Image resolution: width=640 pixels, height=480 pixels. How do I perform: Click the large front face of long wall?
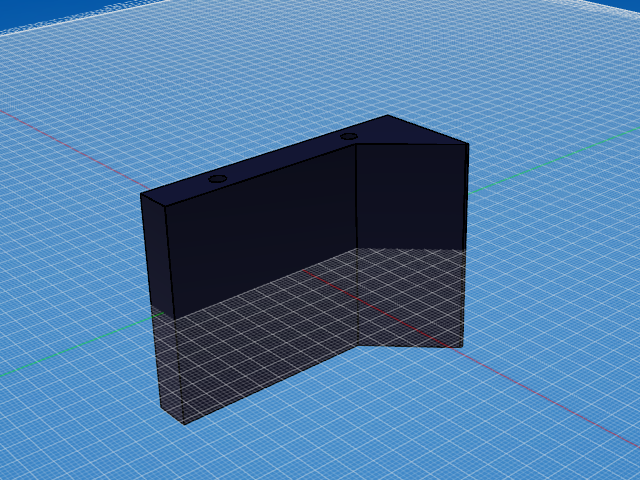pyautogui.click(x=263, y=282)
